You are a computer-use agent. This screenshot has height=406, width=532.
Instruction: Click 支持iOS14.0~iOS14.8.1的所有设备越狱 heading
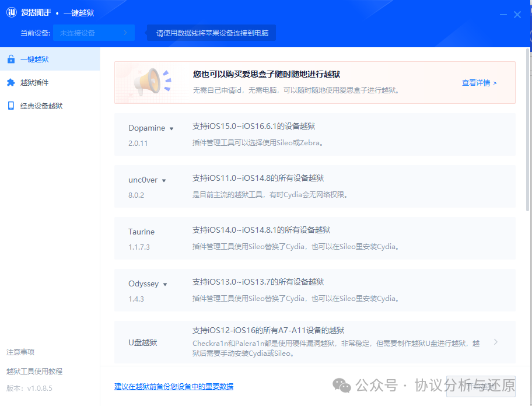tap(261, 230)
